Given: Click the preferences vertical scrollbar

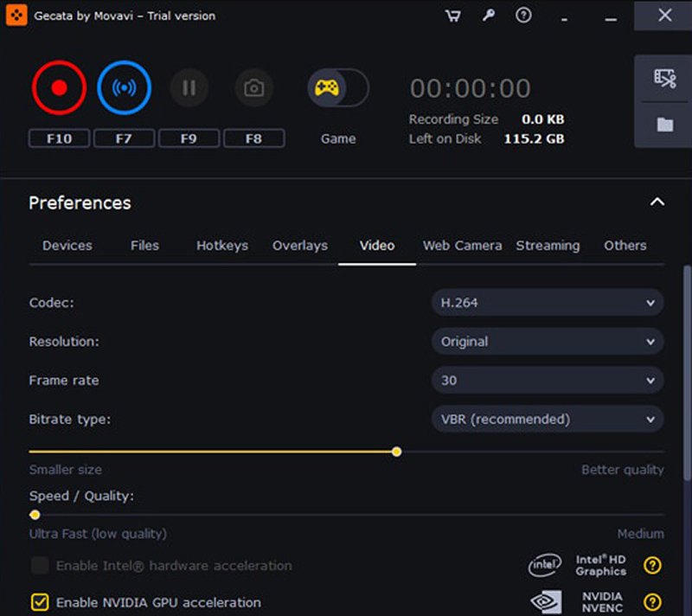Looking at the screenshot, I should pos(687,372).
